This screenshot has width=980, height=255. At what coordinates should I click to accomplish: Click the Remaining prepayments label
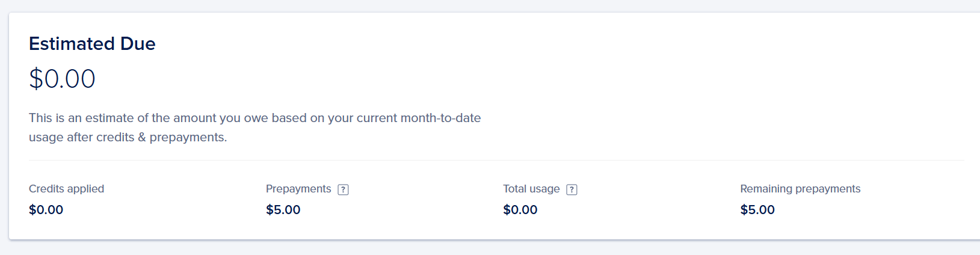point(800,189)
